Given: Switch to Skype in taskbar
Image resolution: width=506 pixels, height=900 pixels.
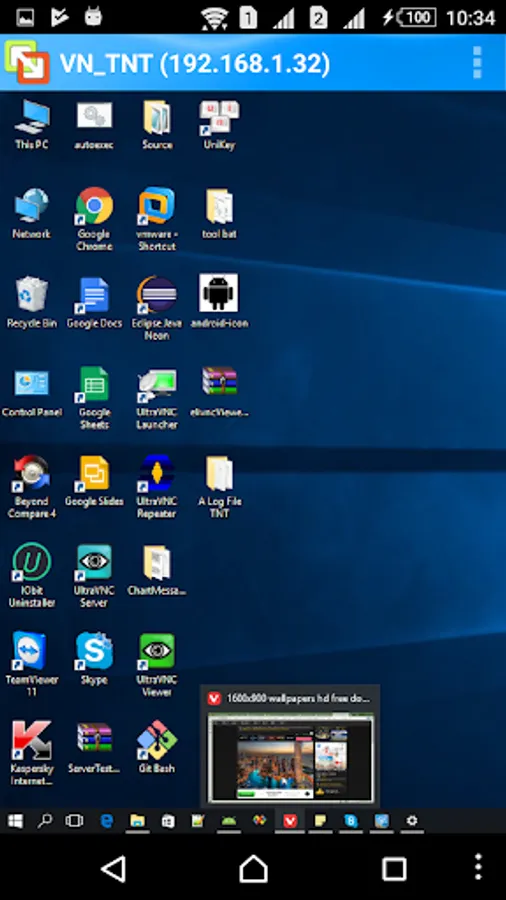Looking at the screenshot, I should (x=351, y=821).
